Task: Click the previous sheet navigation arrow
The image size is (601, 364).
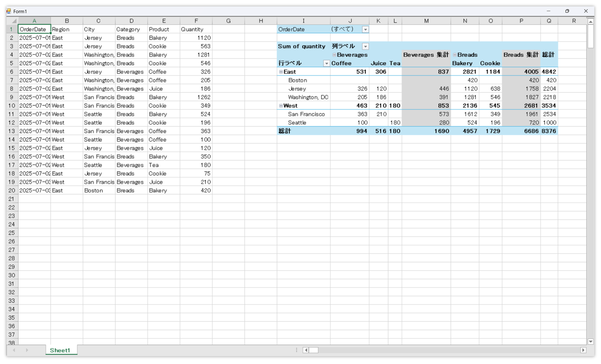Action: 14,350
